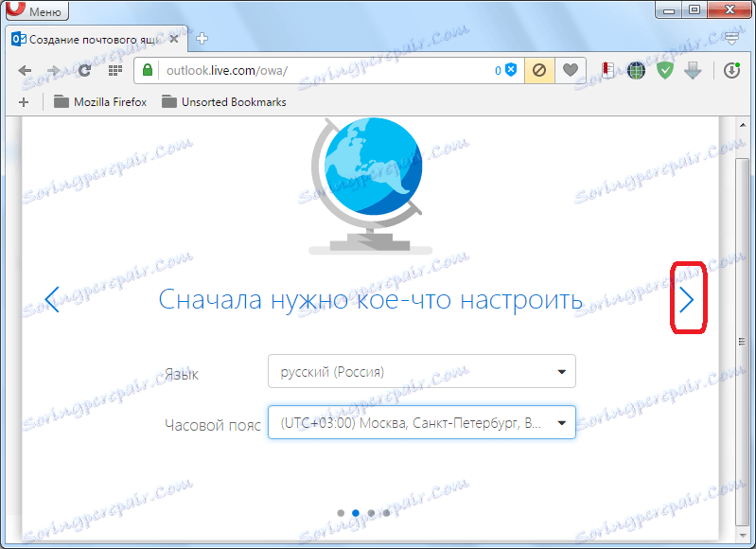Open the tab menu icon at top right
Image resolution: width=756 pixels, height=549 pixels.
coord(732,39)
